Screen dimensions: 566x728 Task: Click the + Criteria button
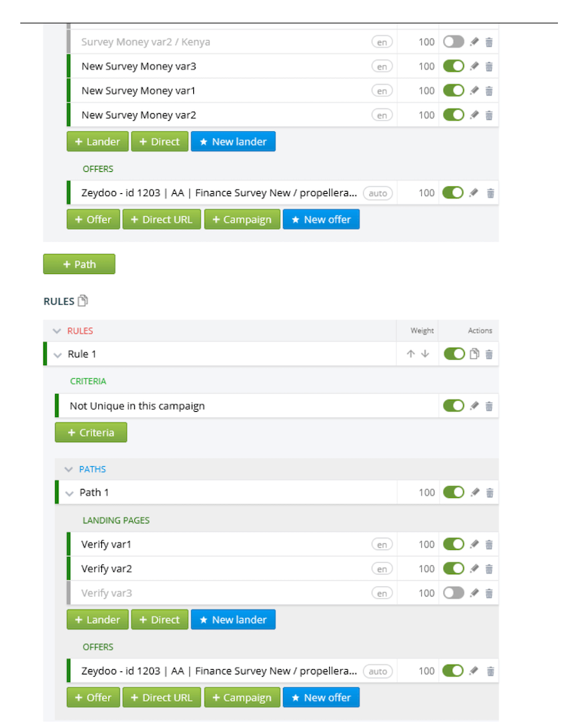(91, 432)
